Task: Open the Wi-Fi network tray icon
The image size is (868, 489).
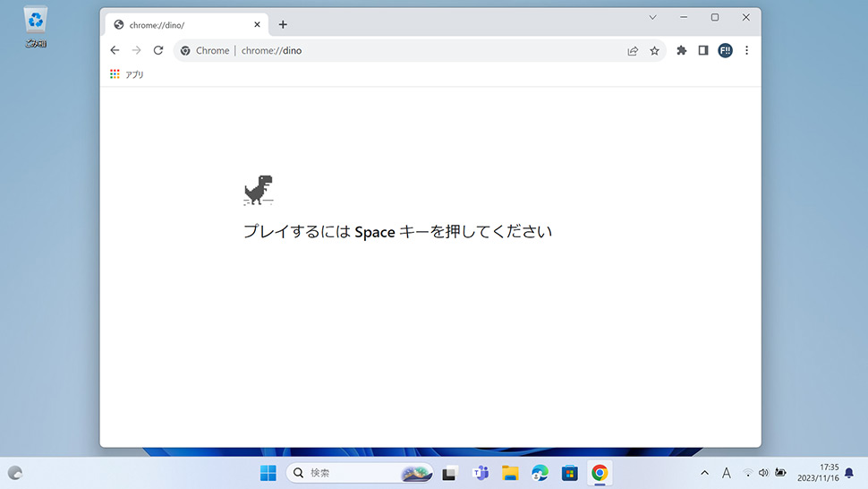Action: point(748,473)
